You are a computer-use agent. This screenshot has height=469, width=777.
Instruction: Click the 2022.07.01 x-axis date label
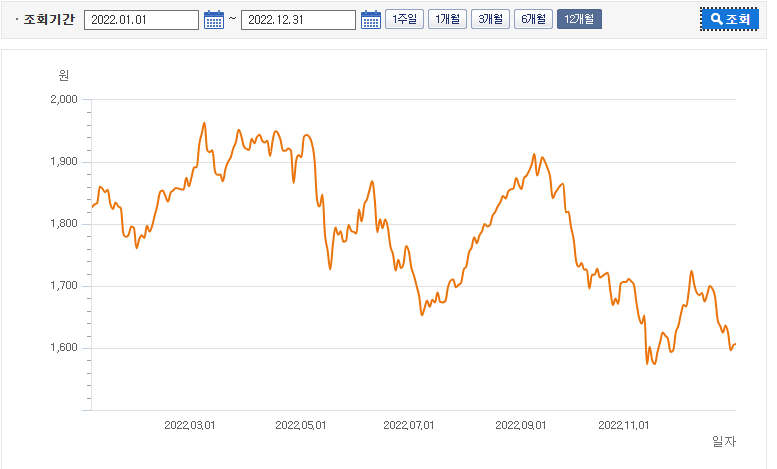pyautogui.click(x=409, y=425)
